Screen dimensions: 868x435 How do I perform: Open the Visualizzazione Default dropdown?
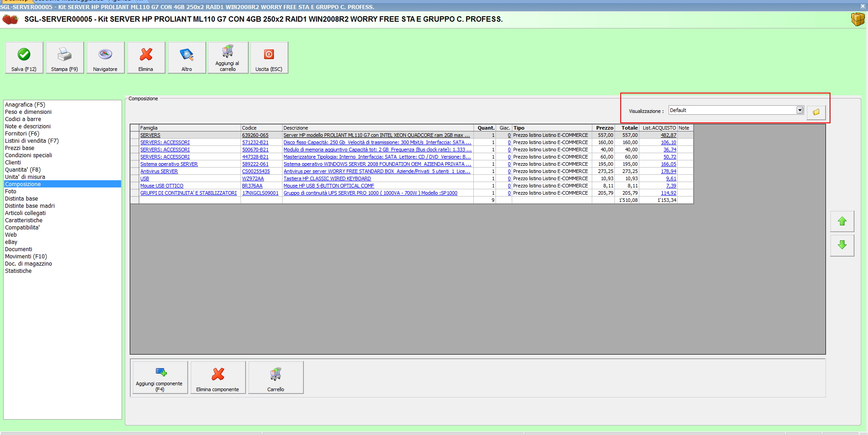[800, 110]
